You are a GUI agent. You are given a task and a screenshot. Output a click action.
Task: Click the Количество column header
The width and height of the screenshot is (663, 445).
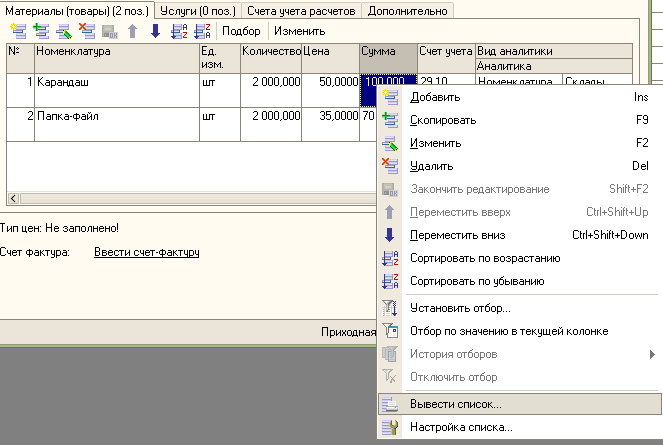pyautogui.click(x=271, y=58)
